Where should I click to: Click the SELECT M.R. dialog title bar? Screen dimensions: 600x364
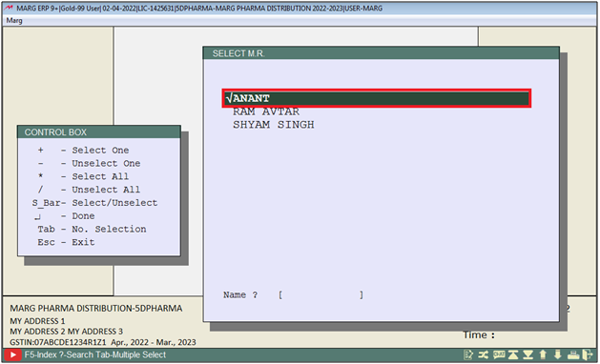(382, 53)
